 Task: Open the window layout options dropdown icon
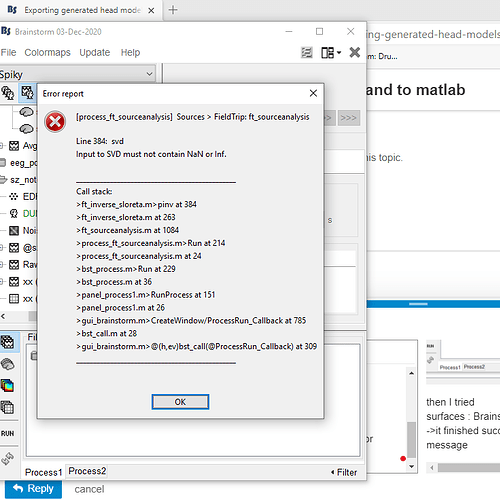click(x=331, y=52)
